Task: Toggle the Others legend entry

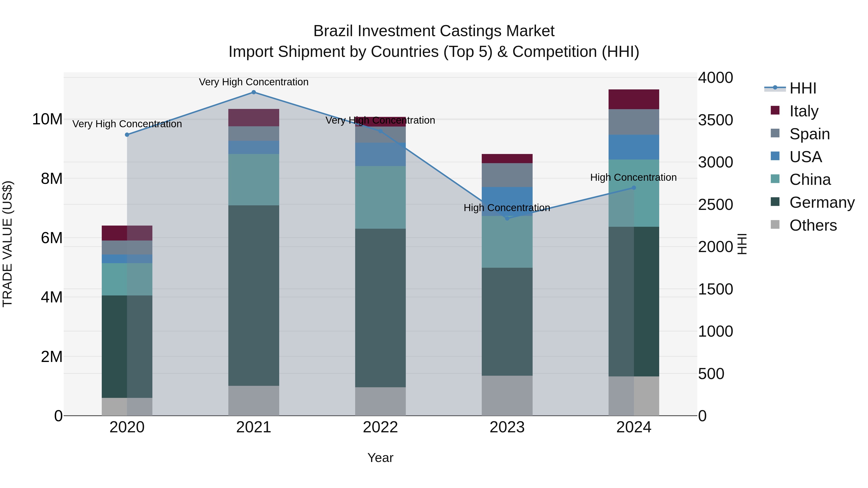Action: 804,225
